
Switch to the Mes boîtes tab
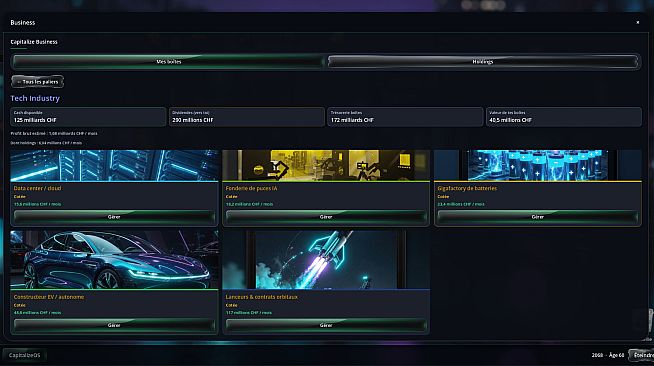pyautogui.click(x=168, y=61)
